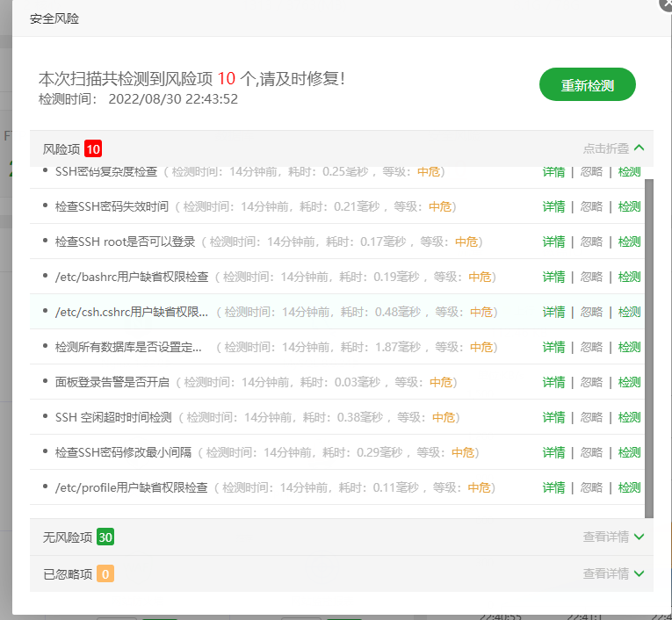672x620 pixels.
Task: Click 中危 level on SSH 空闲超时时间检测 row
Action: 443,417
